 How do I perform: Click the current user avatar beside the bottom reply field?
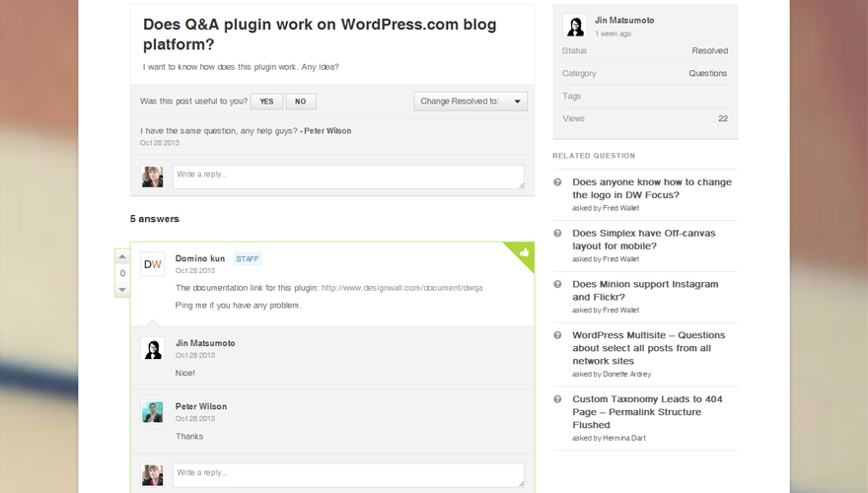[152, 475]
